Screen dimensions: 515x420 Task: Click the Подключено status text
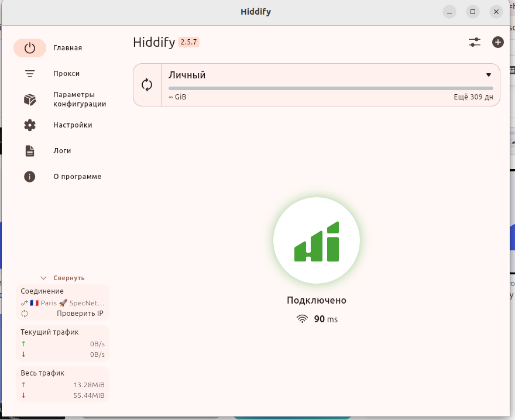pos(317,301)
